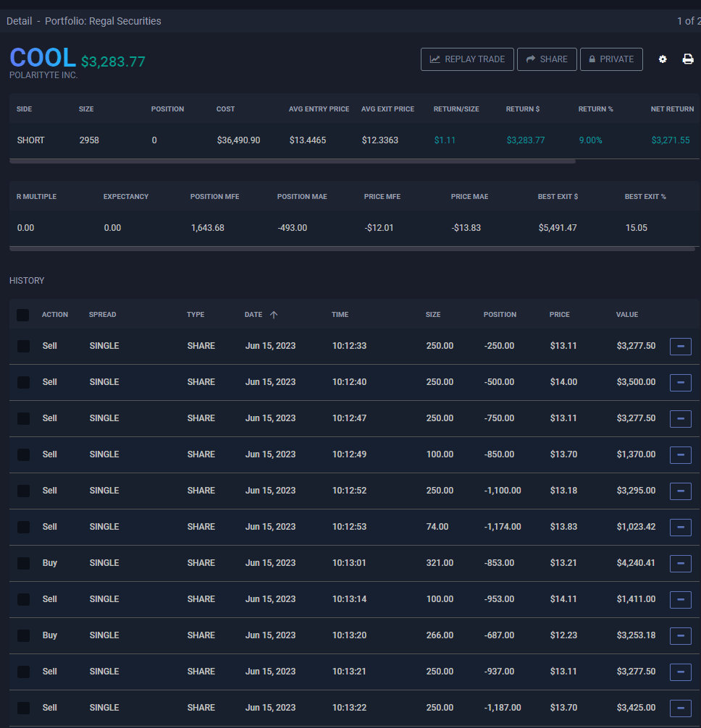
Task: Sort history by the Price column header
Action: 559,315
